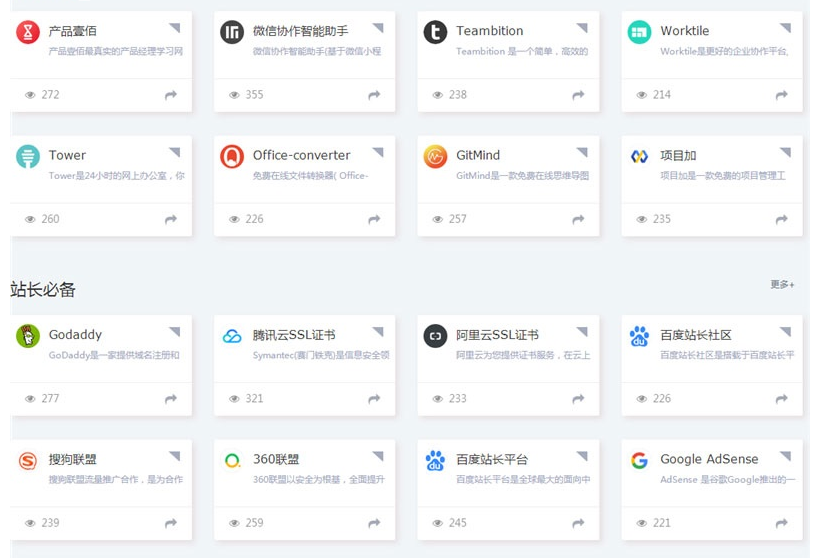Click the 百度站长社区 paw logo
Image resolution: width=814 pixels, height=558 pixels.
[640, 336]
